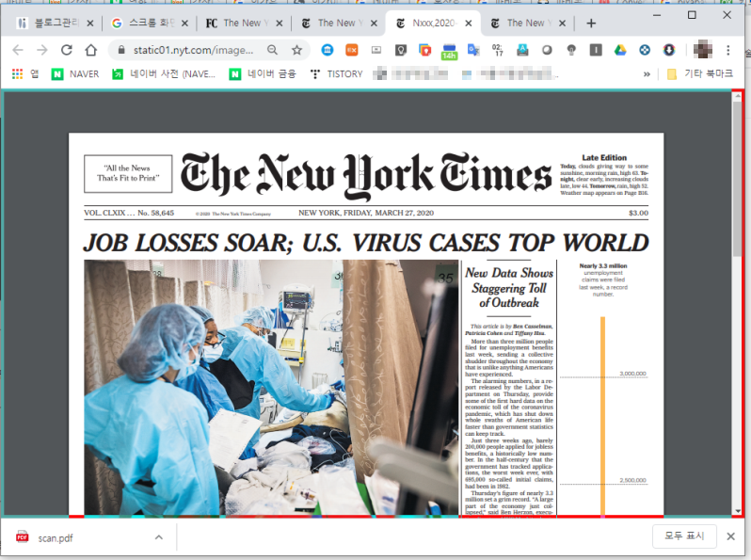Open the zoom magnifier in address bar
The image size is (751, 560).
(x=272, y=50)
